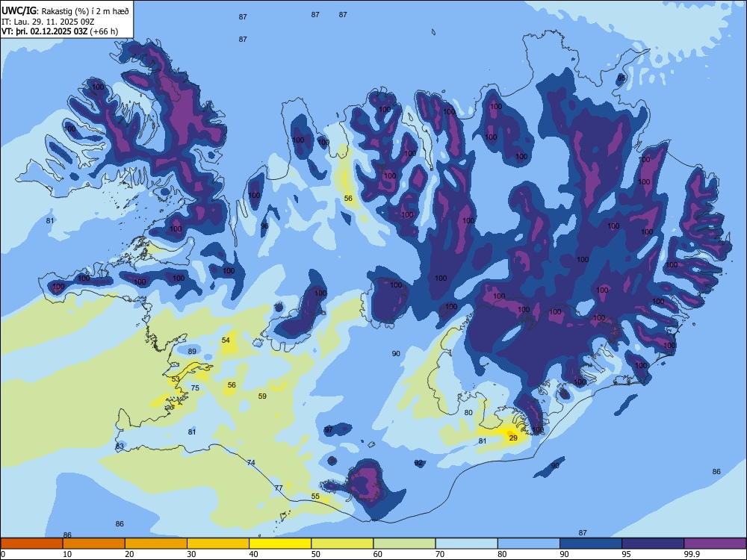Click the 'IT: Lau. 29. 11. 2025 09Z' line
Screen dimensions: 747x560
(48, 22)
